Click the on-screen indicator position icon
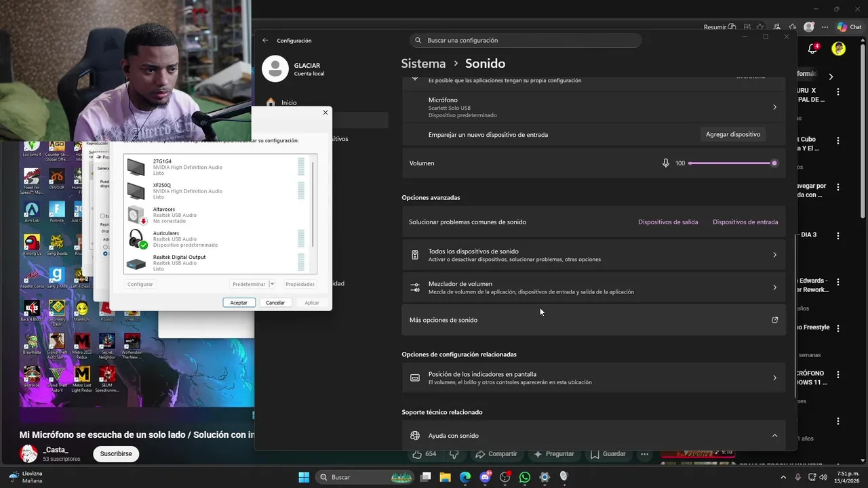Screen dimensions: 868x488 coord(415,378)
